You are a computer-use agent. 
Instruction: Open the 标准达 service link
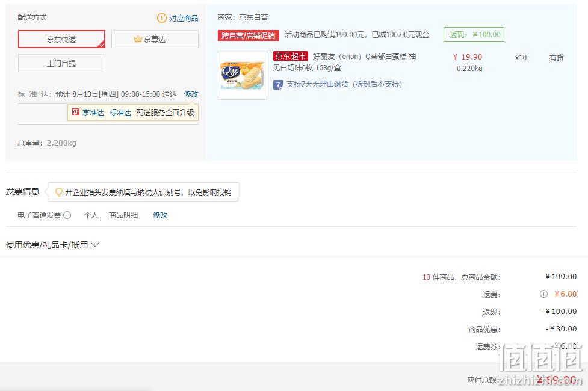(x=120, y=113)
